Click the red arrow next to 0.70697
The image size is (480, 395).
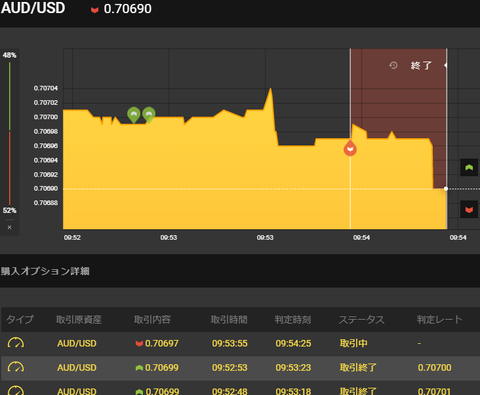tap(139, 343)
